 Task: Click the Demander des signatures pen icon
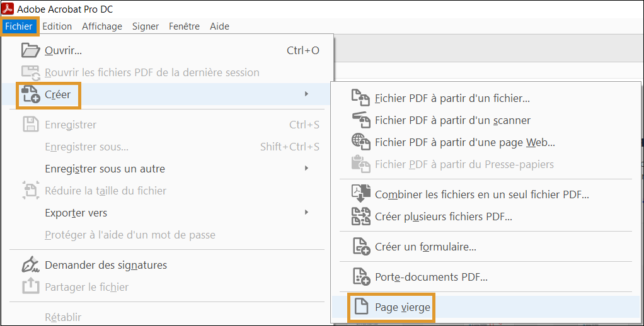[30, 265]
